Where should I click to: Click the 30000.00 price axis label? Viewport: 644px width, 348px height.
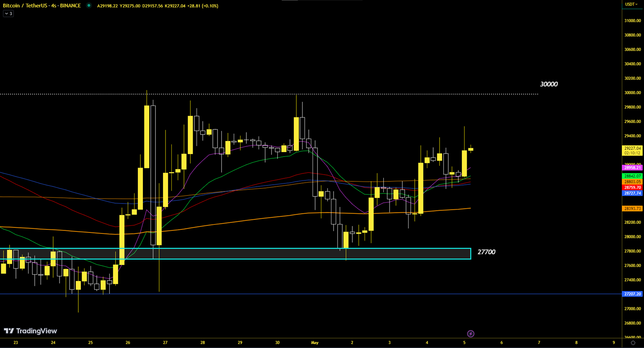(x=632, y=93)
